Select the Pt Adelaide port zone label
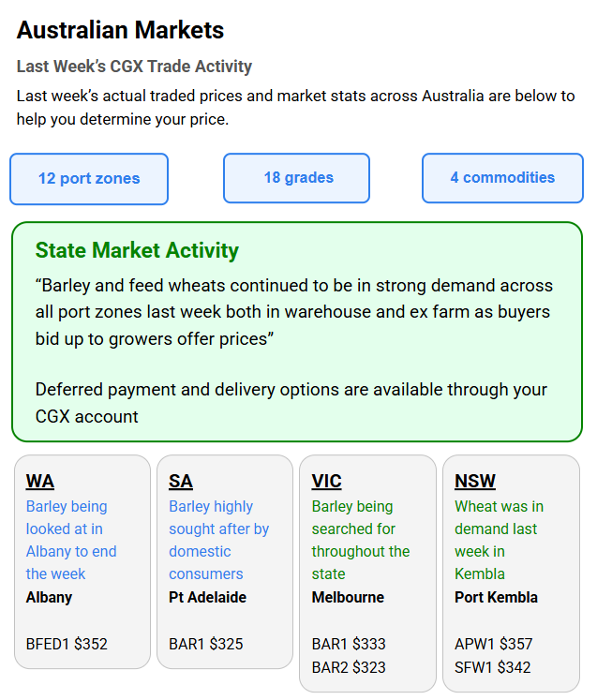 tap(207, 597)
